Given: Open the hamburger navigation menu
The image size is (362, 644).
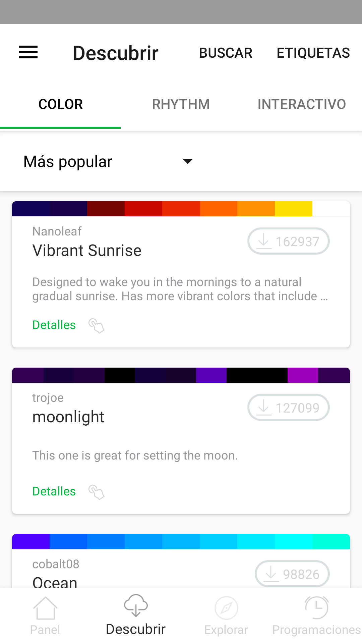Looking at the screenshot, I should coord(28,52).
